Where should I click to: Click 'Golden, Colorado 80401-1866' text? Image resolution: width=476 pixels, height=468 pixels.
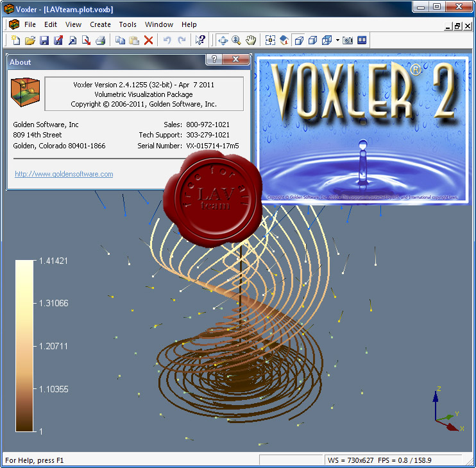[59, 146]
